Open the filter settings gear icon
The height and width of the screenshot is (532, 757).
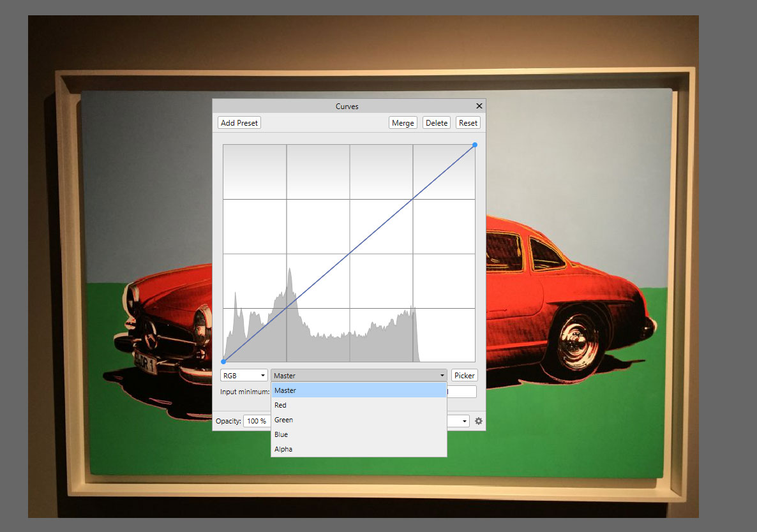479,421
